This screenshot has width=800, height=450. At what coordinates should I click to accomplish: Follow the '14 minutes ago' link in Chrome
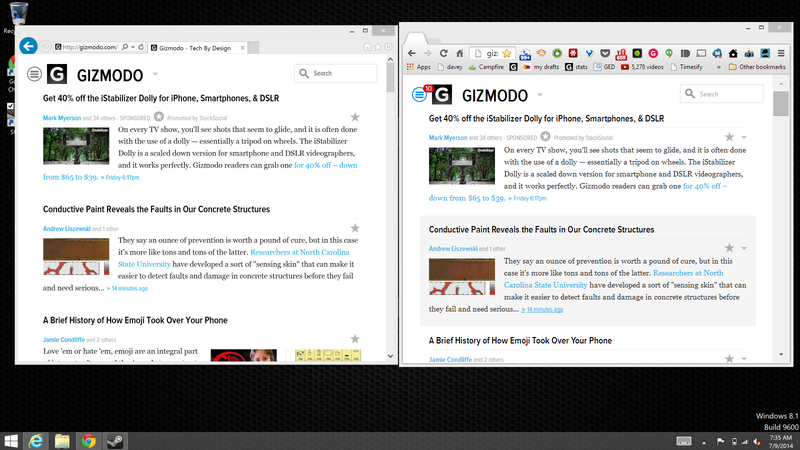click(544, 309)
